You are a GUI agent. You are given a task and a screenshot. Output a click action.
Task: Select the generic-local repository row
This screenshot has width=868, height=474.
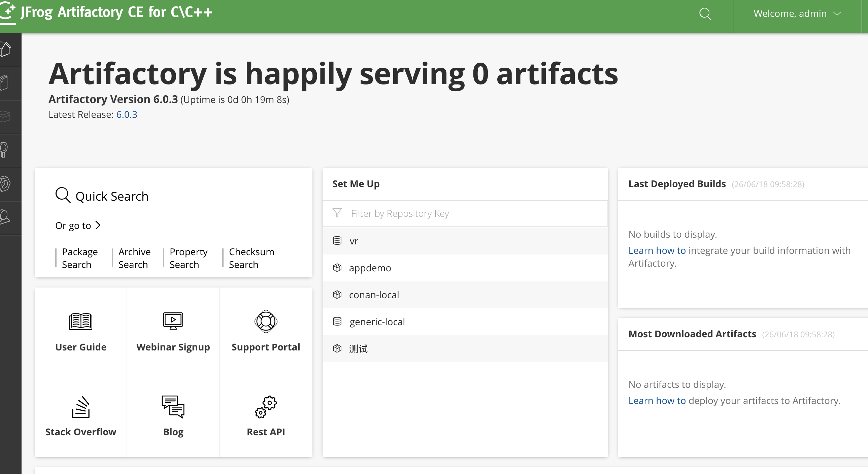coord(465,322)
